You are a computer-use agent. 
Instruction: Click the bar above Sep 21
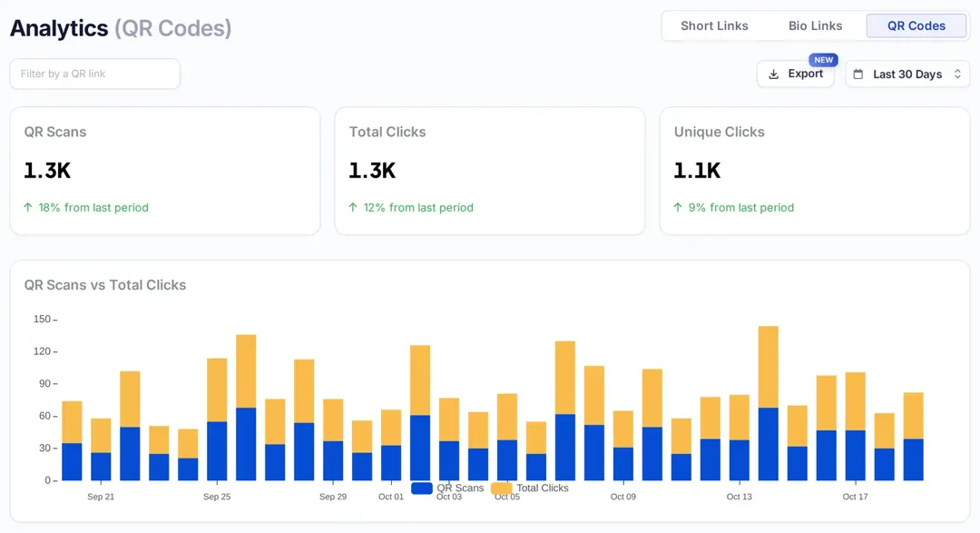click(101, 449)
